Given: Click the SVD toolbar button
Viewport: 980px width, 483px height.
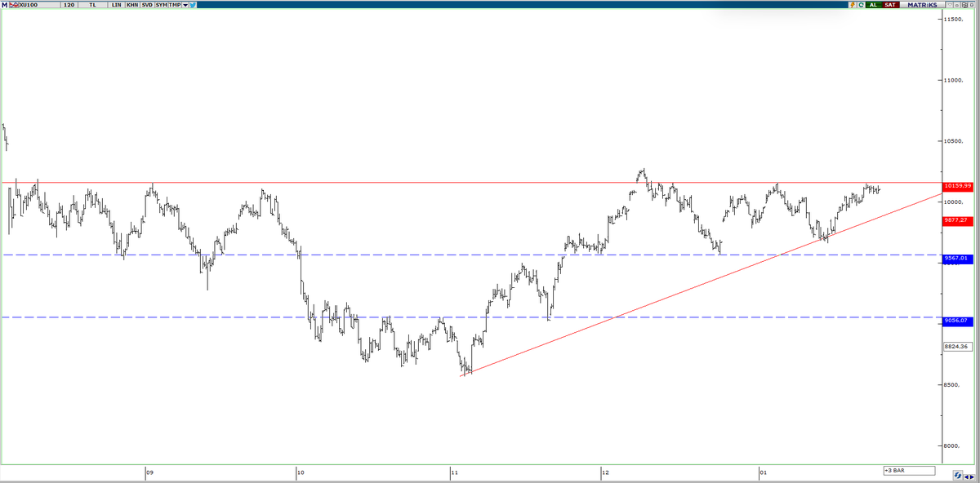Looking at the screenshot, I should tap(147, 5).
